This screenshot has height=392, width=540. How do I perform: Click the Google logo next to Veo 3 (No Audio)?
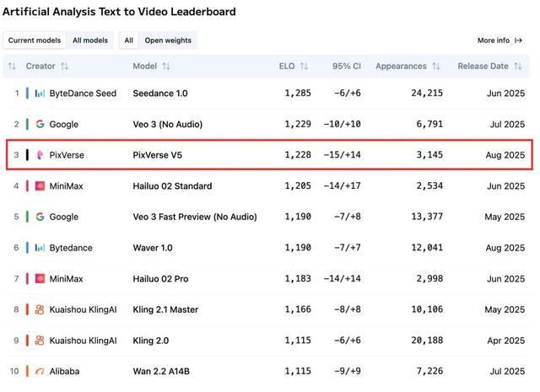pos(40,124)
